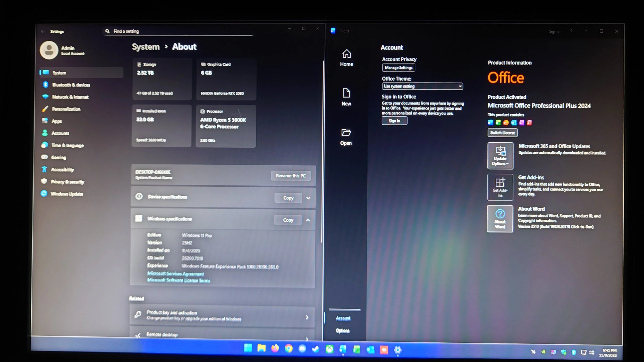Select the Account tab in Word
The width and height of the screenshot is (644, 362).
pos(343,318)
